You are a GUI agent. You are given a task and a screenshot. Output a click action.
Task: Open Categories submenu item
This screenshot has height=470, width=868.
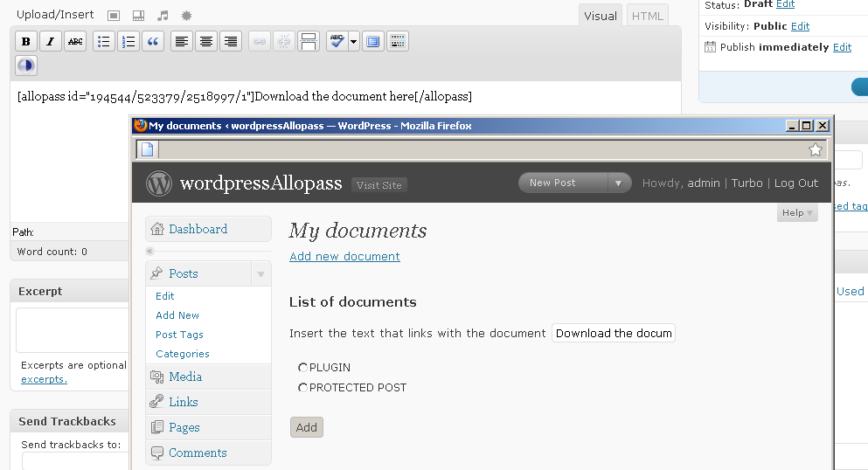point(183,354)
